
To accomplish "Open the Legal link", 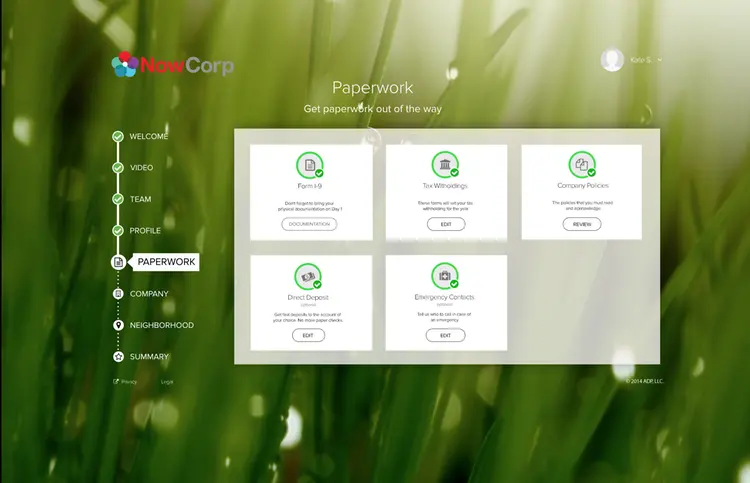I will 167,382.
